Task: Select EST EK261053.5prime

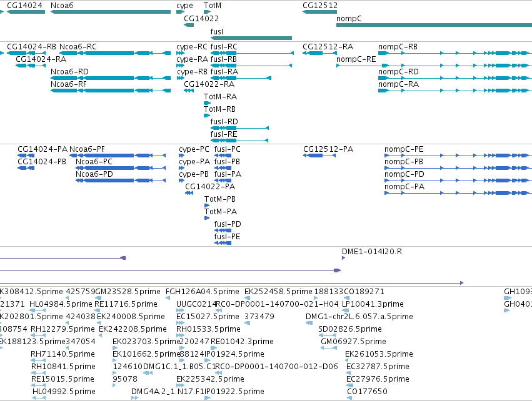Action: point(347,360)
